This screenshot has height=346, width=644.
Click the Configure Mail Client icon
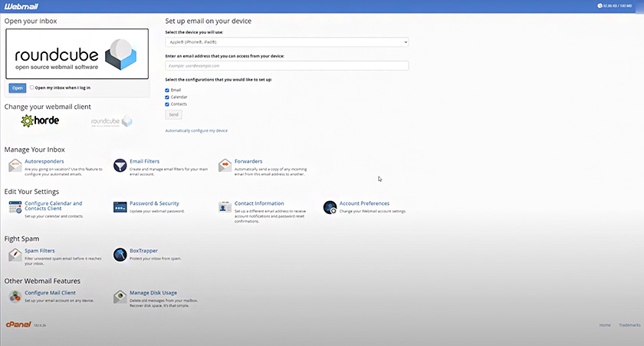[15, 297]
